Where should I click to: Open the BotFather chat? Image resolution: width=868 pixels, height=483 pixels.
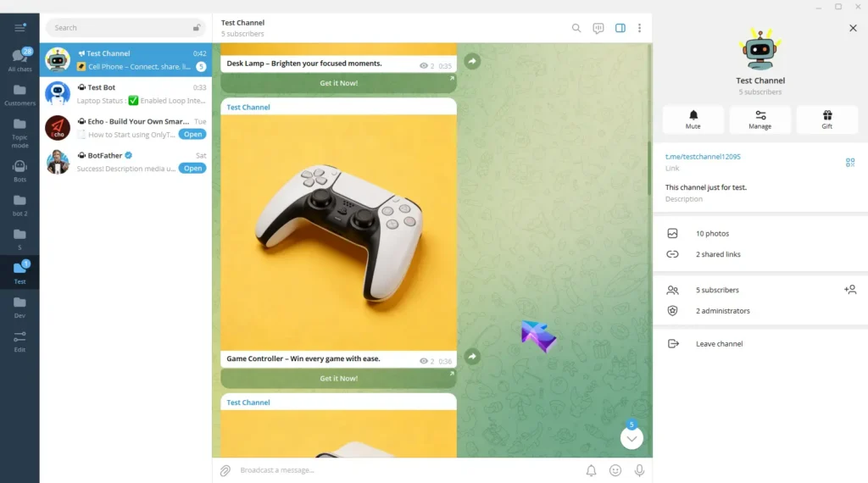coord(125,162)
